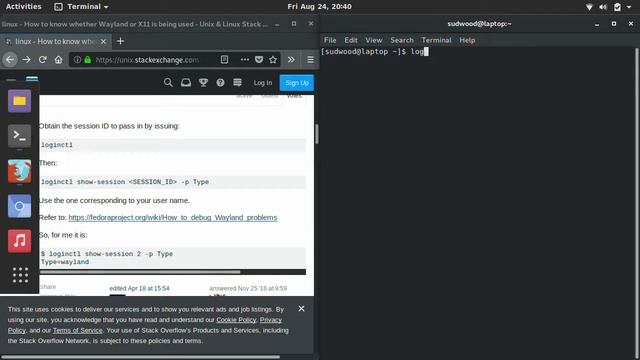
Task: View the secure connection padlock
Action: point(87,60)
